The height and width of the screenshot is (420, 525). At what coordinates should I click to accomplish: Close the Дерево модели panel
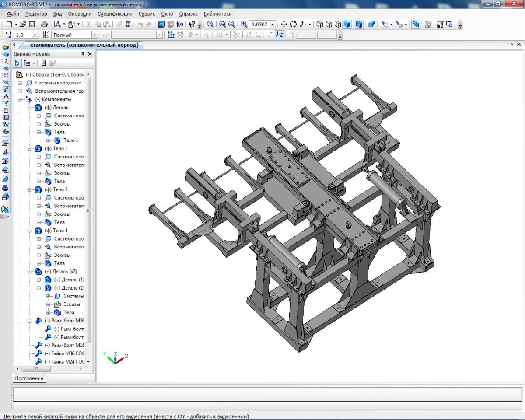[90, 54]
